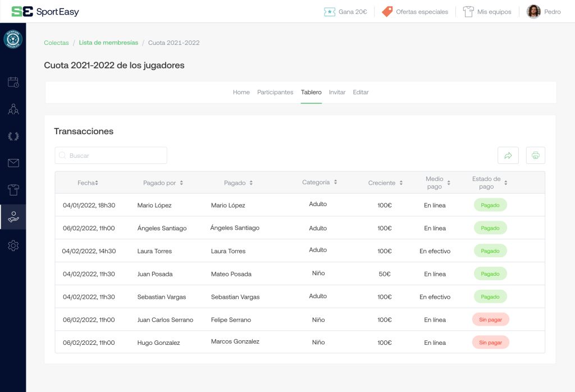
Task: Focus the Buscar search field
Action: (x=111, y=156)
